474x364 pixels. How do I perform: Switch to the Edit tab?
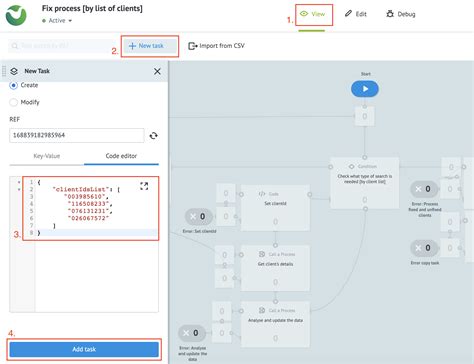(356, 14)
